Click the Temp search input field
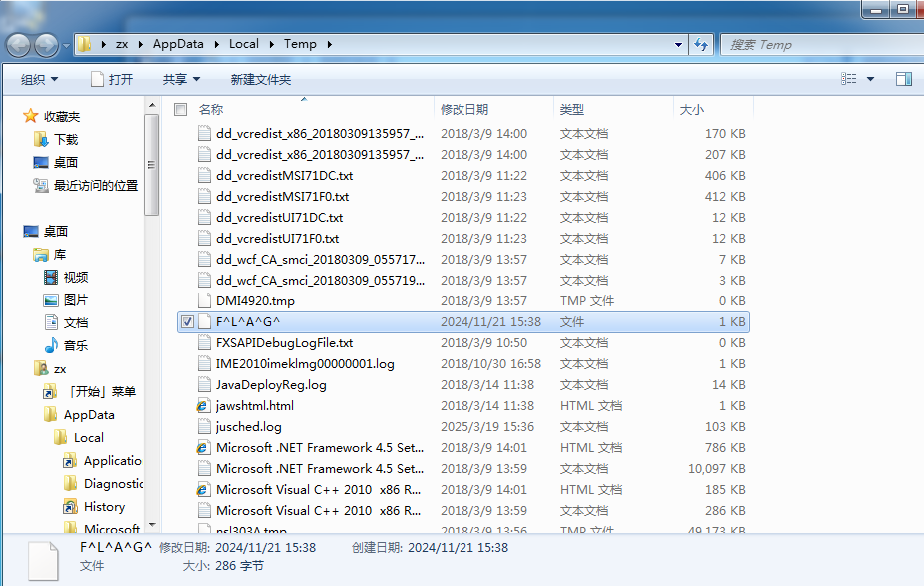Viewport: 924px width, 586px height. 809,44
